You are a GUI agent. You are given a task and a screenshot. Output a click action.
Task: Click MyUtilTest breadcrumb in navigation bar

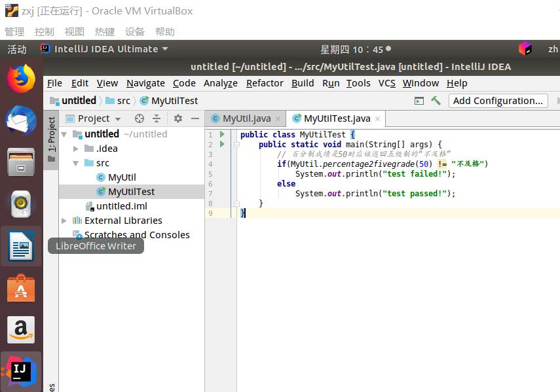click(169, 101)
